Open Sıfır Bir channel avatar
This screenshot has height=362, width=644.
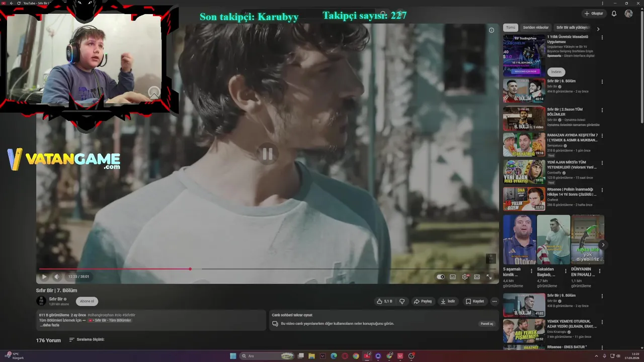(x=41, y=301)
